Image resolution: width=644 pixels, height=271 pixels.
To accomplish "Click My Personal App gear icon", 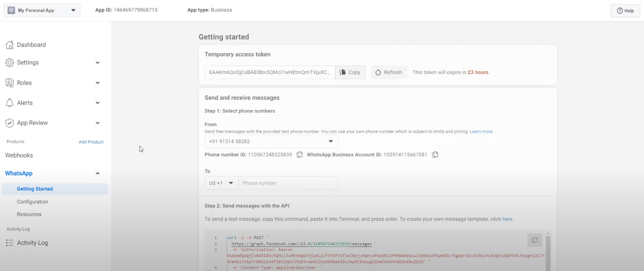I will (11, 10).
